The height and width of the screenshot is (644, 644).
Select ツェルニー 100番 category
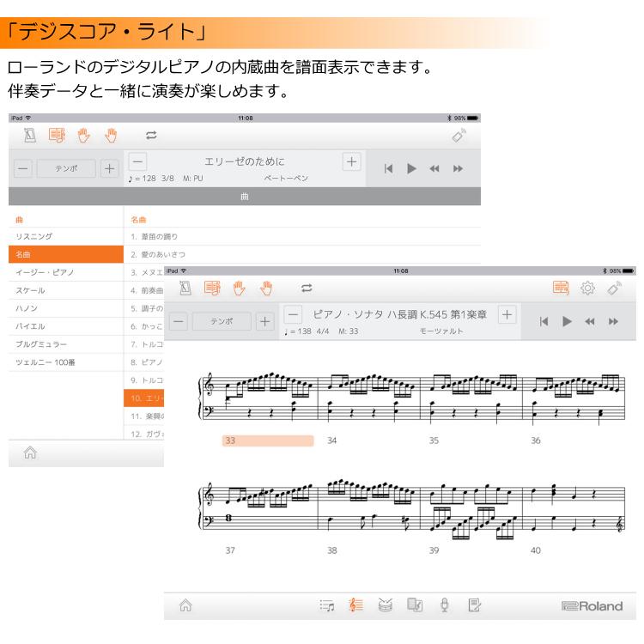pyautogui.click(x=66, y=362)
